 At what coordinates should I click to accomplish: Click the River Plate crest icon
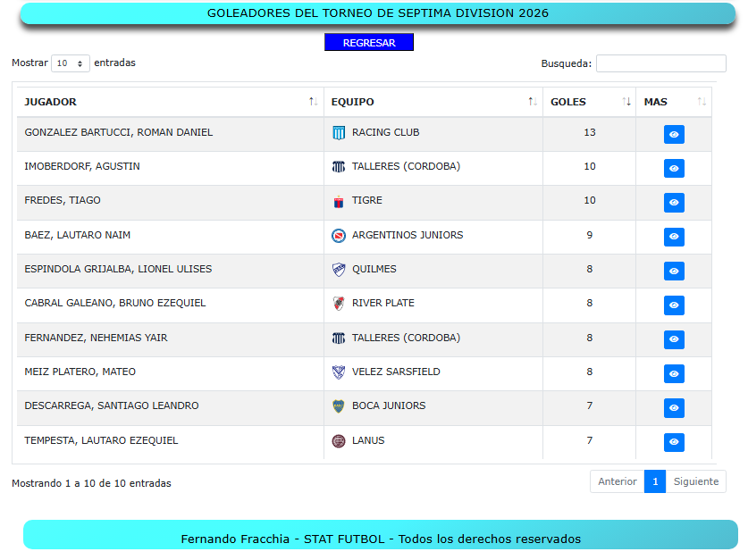tap(339, 304)
